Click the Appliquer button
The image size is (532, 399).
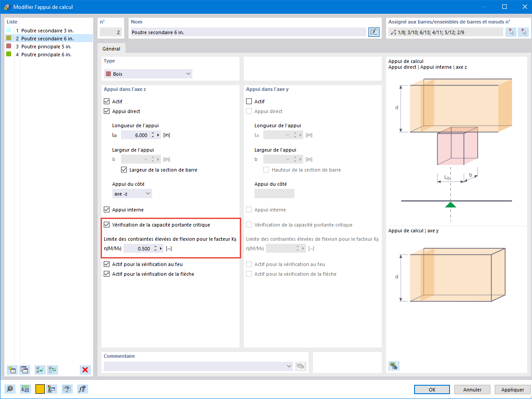click(513, 390)
